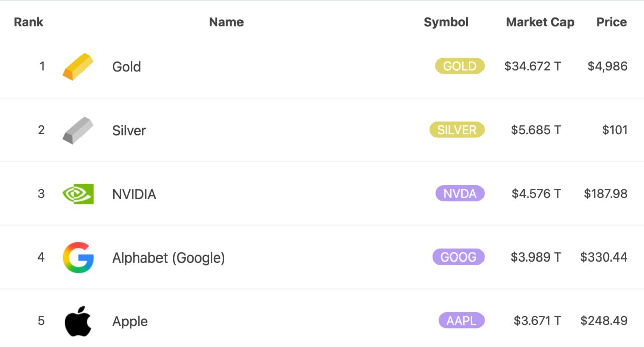This screenshot has height=347, width=644.
Task: Open the Alphabet (Google) company link
Action: pos(169,258)
